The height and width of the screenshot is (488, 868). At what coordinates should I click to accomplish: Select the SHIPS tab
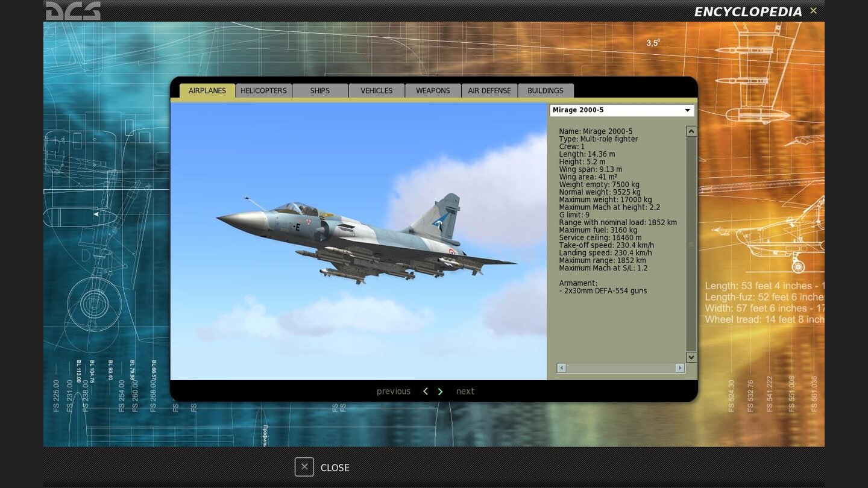click(x=320, y=90)
